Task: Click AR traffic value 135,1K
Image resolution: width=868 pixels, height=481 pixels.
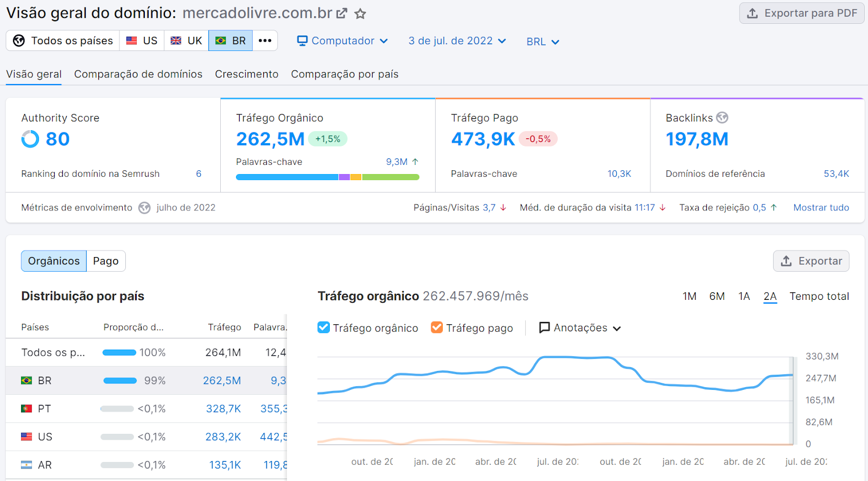Action: click(225, 465)
